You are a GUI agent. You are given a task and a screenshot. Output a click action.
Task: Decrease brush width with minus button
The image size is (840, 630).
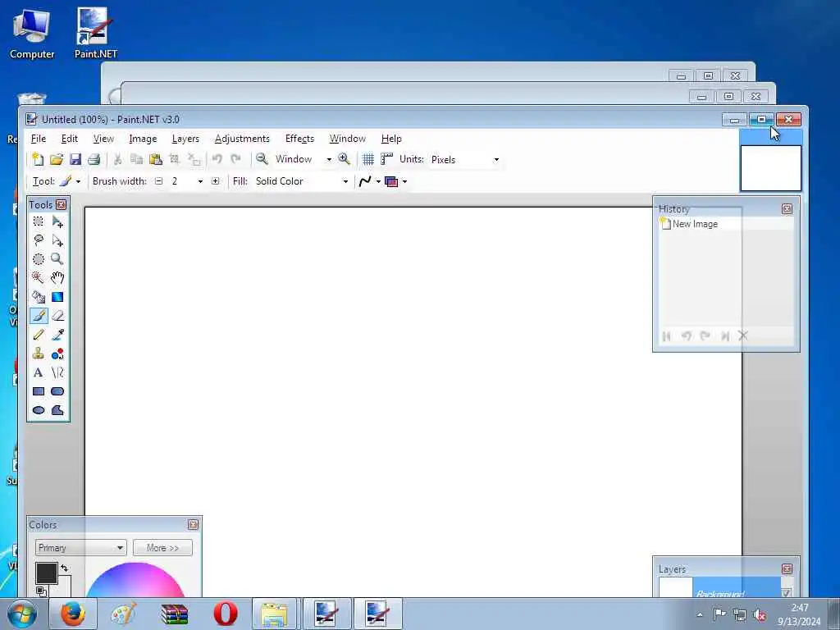click(x=158, y=181)
